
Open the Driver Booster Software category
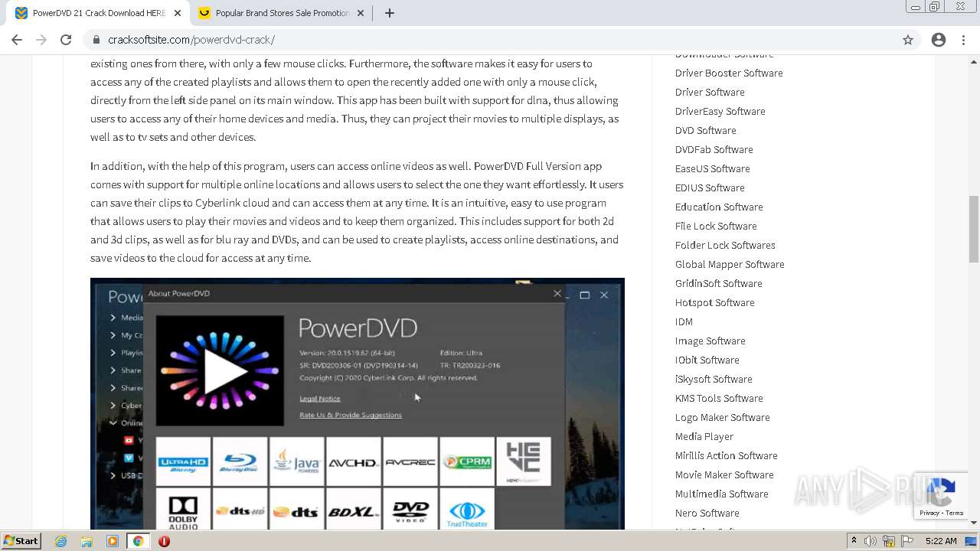coord(729,73)
